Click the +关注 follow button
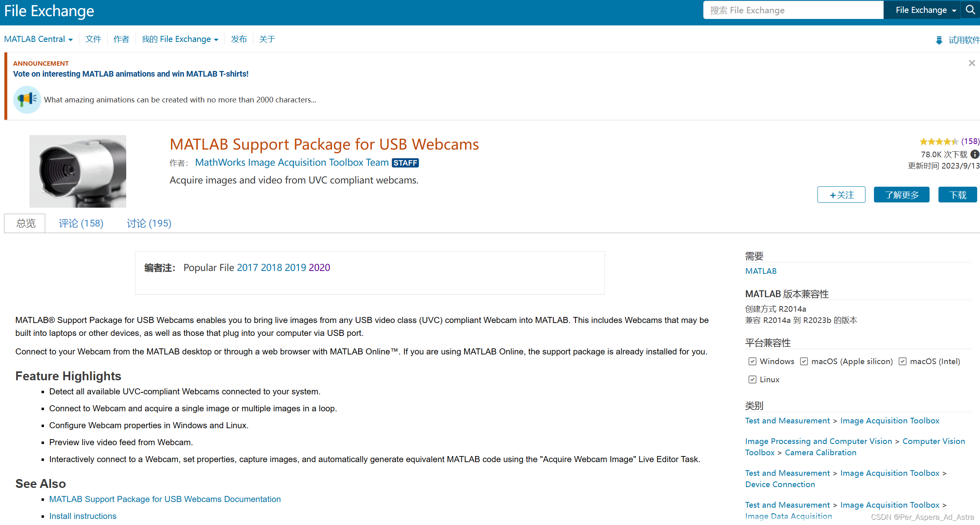 coord(841,195)
